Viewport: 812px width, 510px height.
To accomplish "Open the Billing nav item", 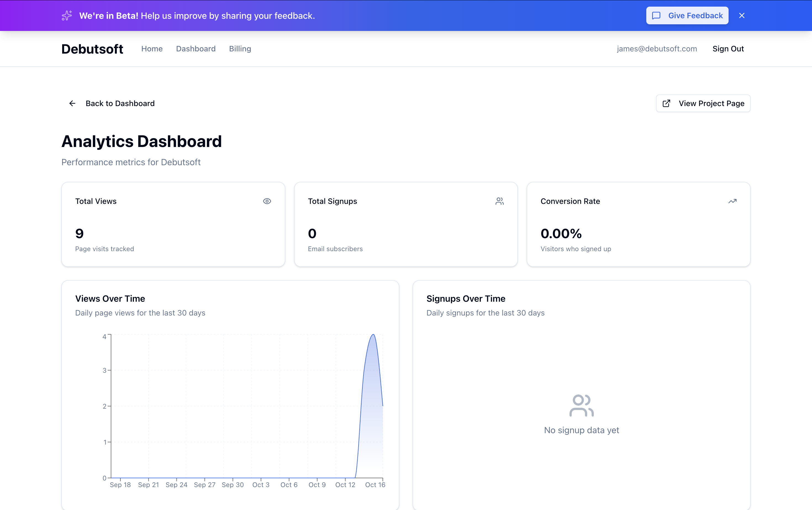I will pos(240,49).
